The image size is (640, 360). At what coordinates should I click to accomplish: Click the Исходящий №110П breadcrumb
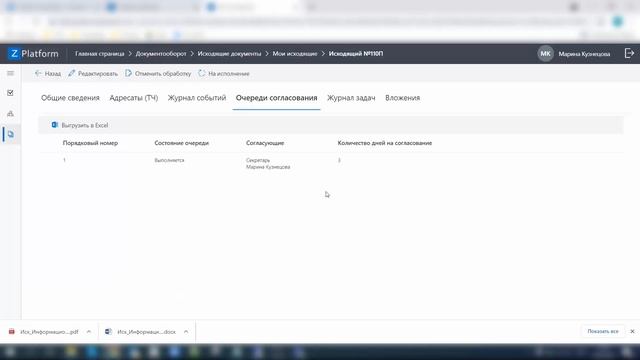tap(356, 54)
